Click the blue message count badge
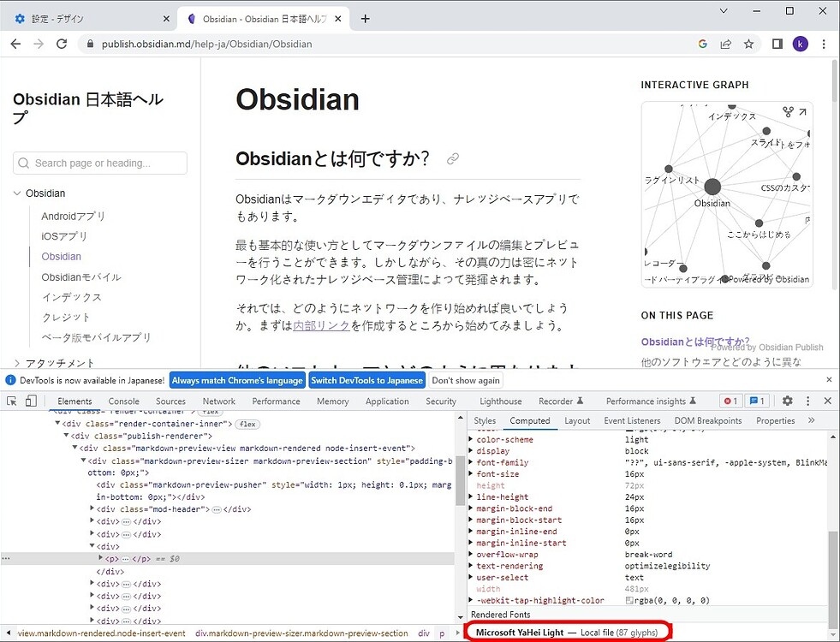The height and width of the screenshot is (642, 840). (x=757, y=401)
